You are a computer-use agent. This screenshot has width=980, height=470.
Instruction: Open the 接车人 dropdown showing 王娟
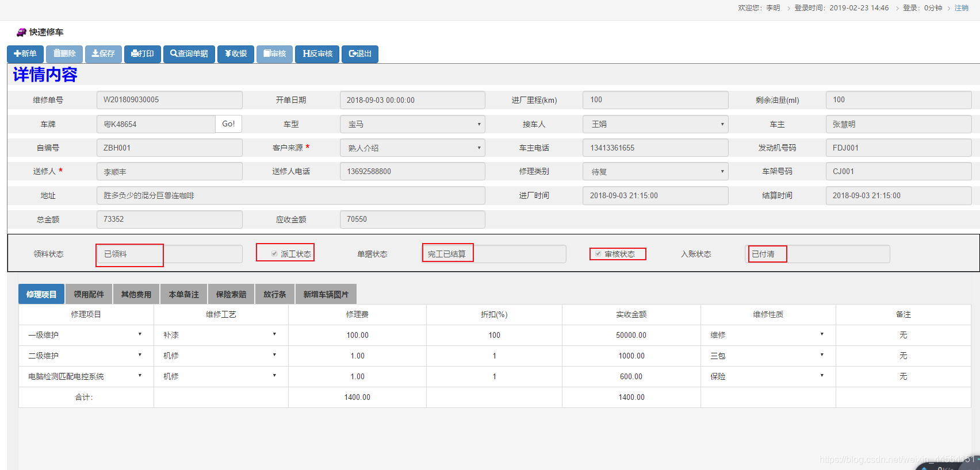(x=656, y=124)
